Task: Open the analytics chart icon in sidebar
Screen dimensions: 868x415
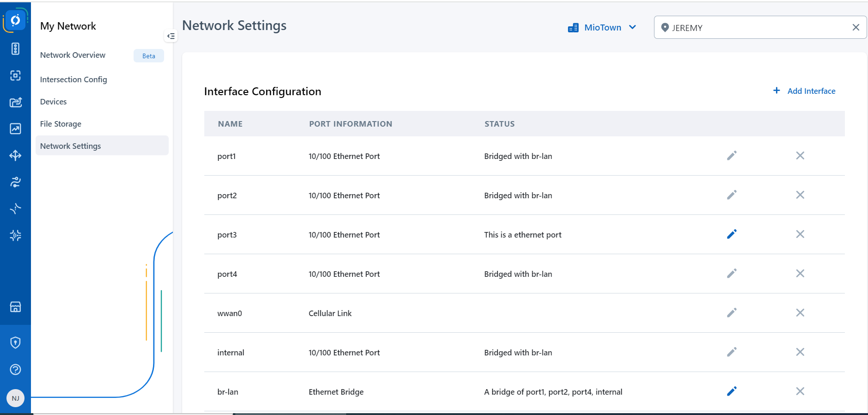Action: (15, 129)
